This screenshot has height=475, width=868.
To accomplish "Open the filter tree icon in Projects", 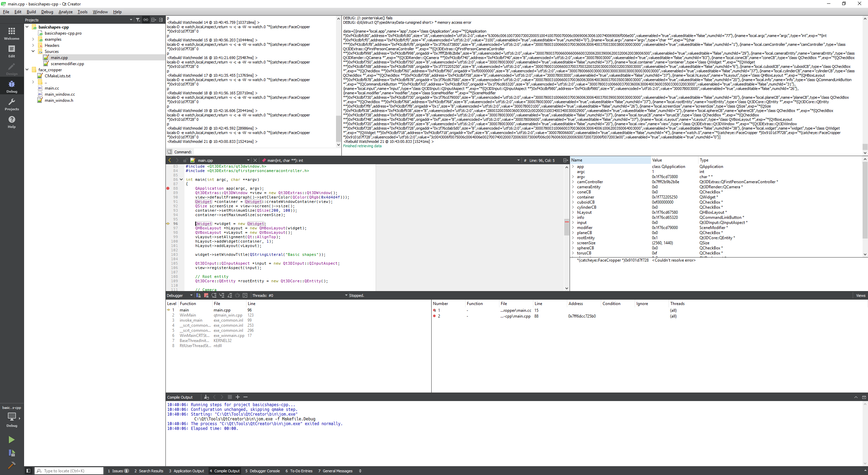I will [x=138, y=20].
